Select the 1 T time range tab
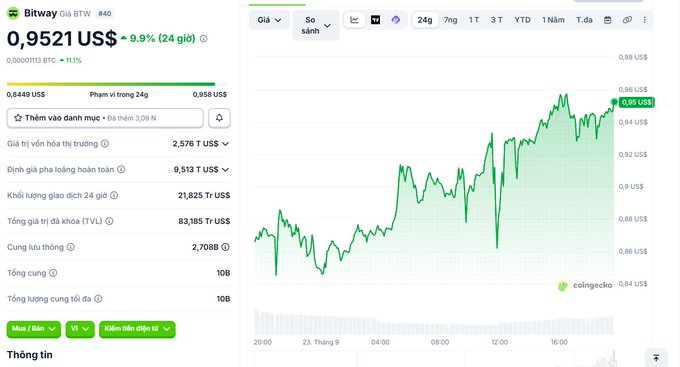The image size is (680, 367). coord(474,20)
